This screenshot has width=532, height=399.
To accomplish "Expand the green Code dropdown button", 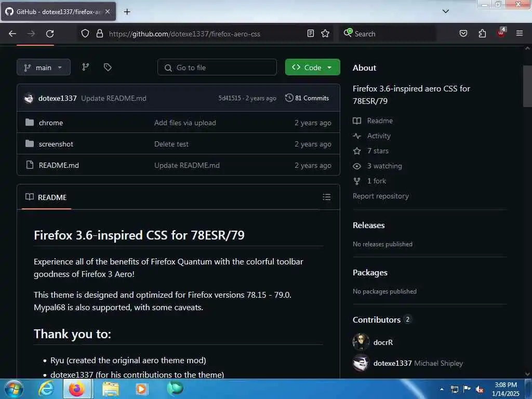I will coord(312,67).
